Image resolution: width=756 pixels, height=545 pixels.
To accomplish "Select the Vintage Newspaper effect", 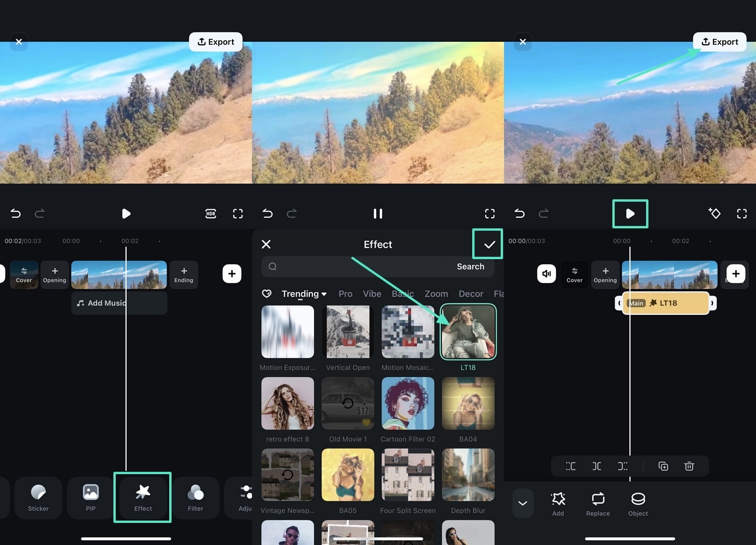I will [x=287, y=475].
